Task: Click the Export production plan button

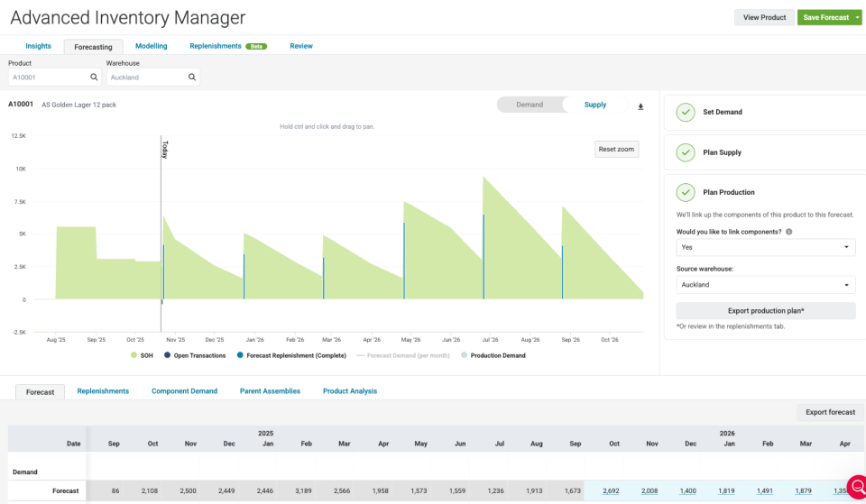Action: [765, 310]
